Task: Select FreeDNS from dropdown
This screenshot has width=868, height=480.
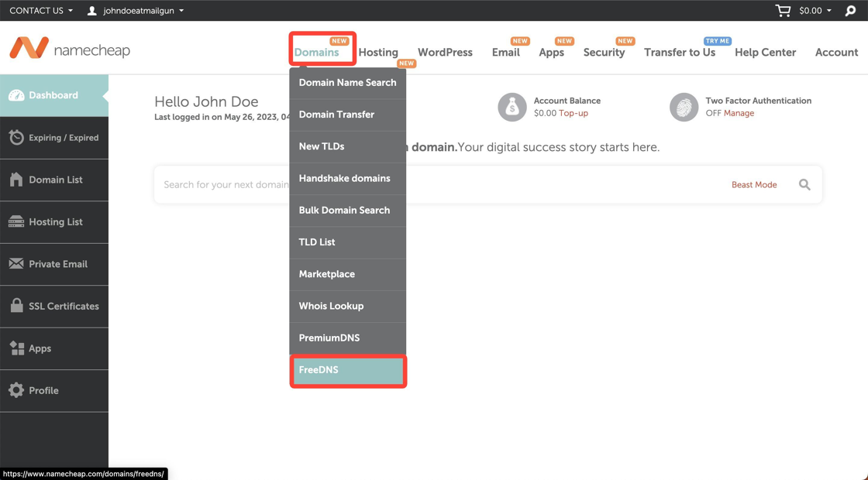Action: (x=348, y=371)
